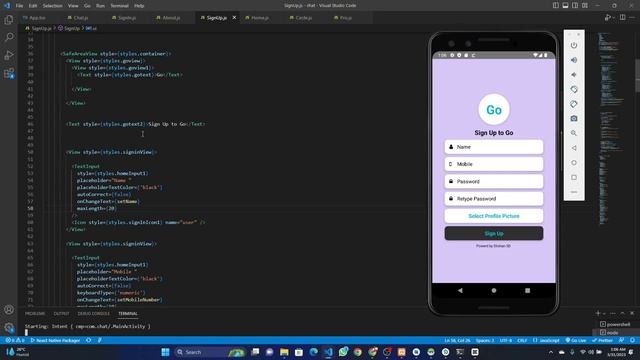Viewport: 640px width, 360px height.
Task: Open the Explorer view in activity bar
Action: (x=9, y=20)
